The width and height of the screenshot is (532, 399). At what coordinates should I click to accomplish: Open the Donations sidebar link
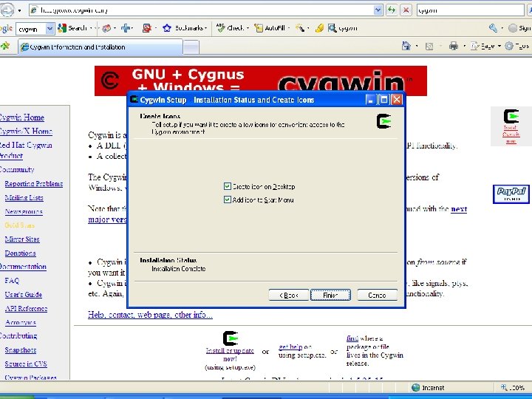[20, 253]
